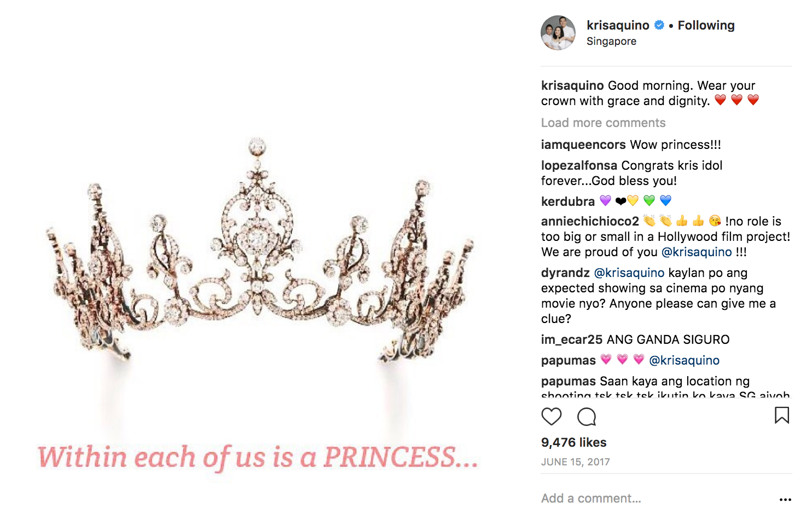812x519 pixels.
Task: Click the blue verified badge
Action: pyautogui.click(x=659, y=25)
